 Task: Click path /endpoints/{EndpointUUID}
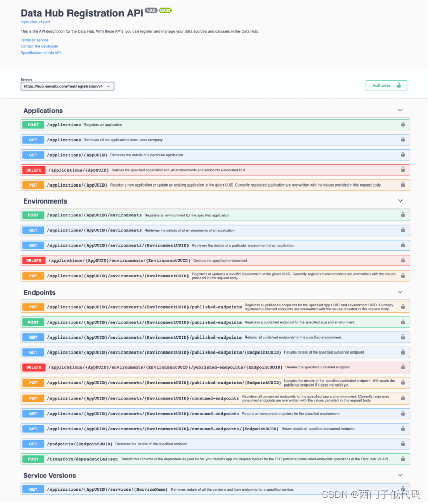[x=80, y=444]
